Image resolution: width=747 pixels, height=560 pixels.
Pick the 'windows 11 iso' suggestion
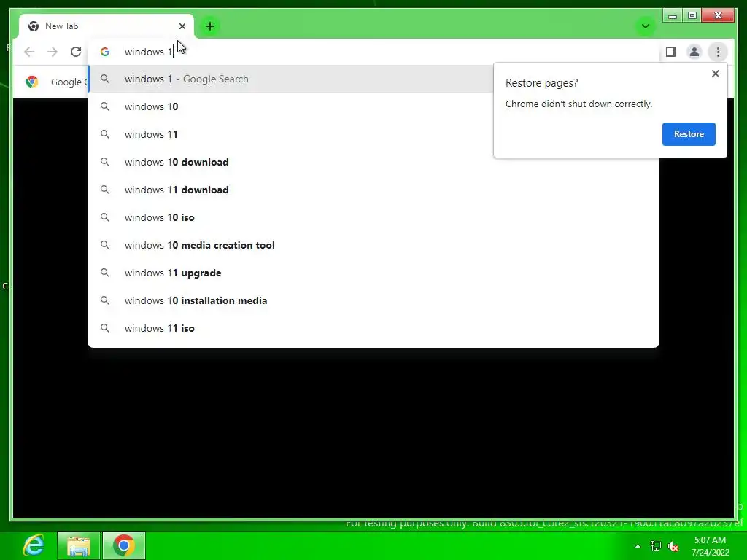pos(373,328)
